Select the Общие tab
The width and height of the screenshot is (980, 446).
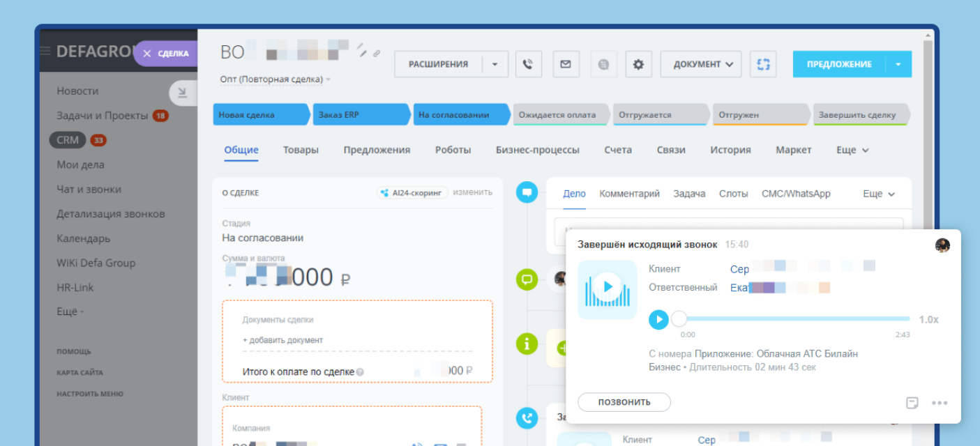click(x=241, y=150)
